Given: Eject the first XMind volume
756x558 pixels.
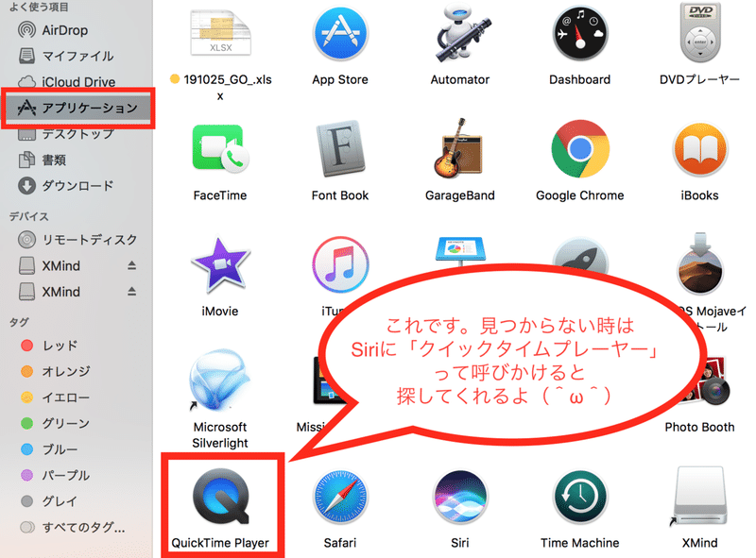Looking at the screenshot, I should pyautogui.click(x=131, y=265).
